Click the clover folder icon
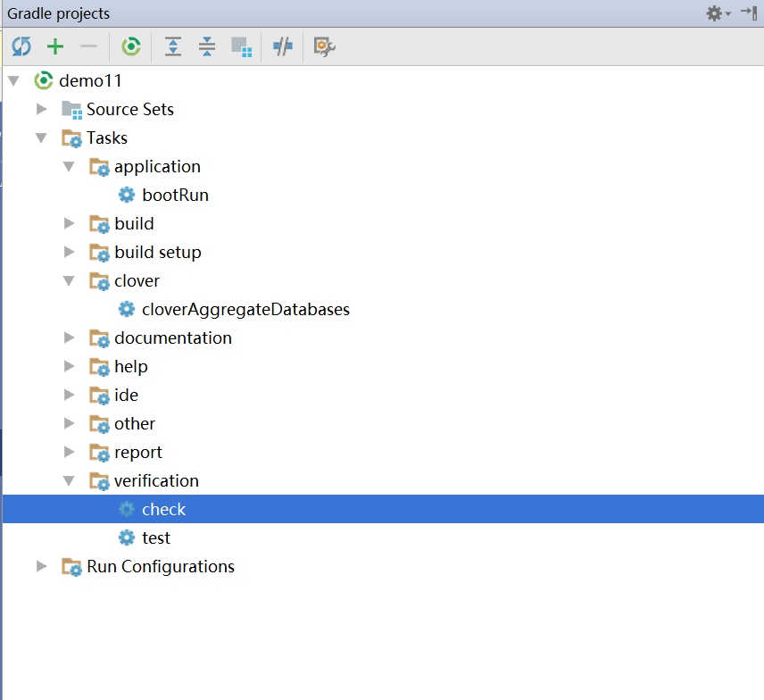This screenshot has height=700, width=764. point(99,281)
